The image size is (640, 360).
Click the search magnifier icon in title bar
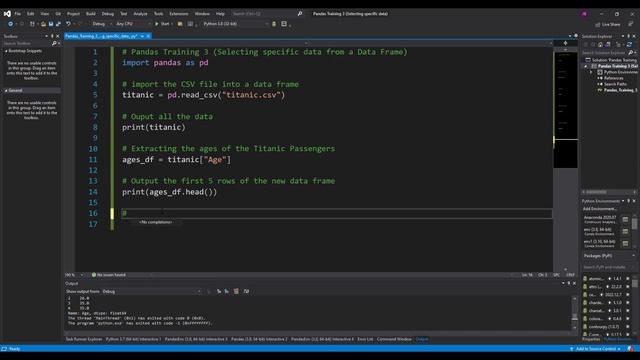(x=300, y=13)
